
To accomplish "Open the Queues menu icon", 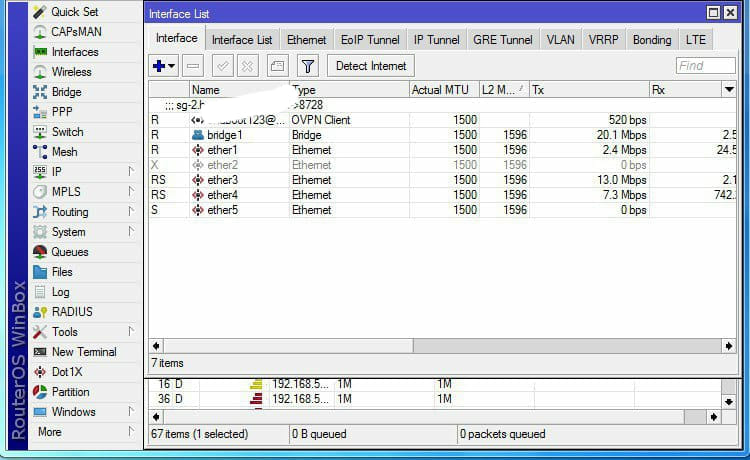I will pos(40,252).
